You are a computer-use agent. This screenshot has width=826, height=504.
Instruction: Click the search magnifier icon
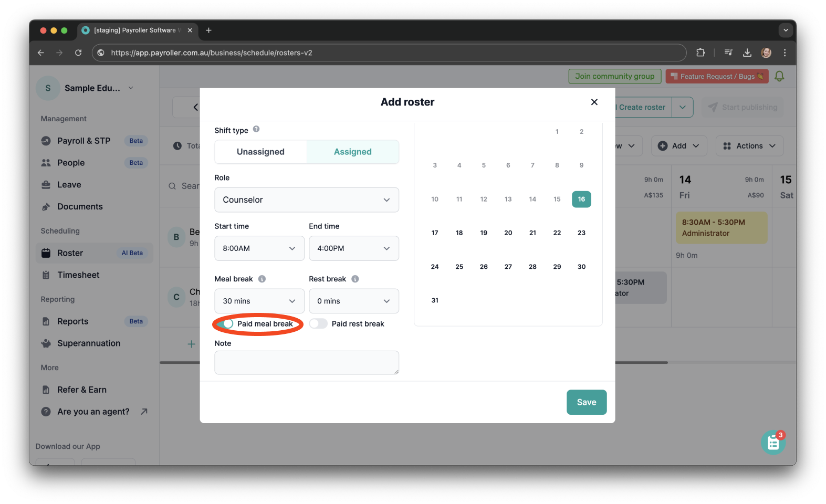(x=172, y=186)
